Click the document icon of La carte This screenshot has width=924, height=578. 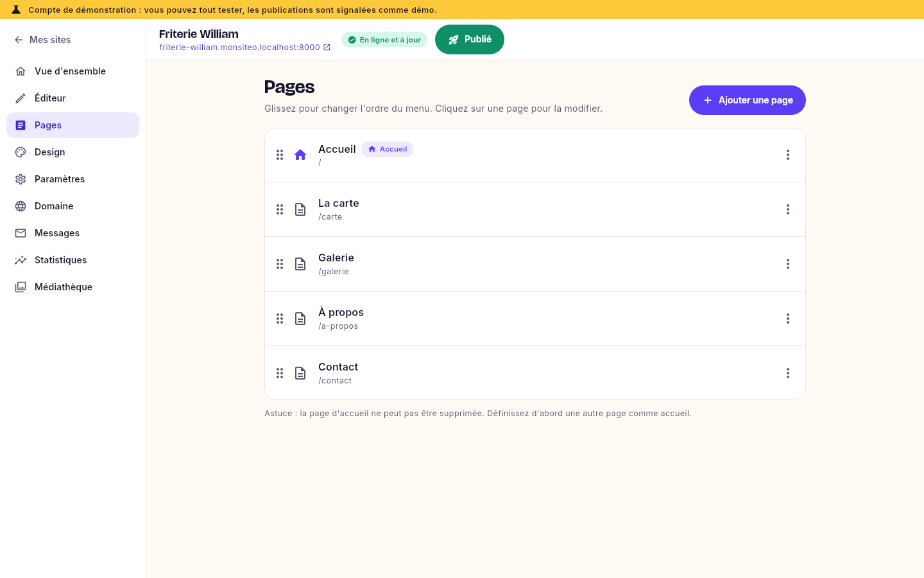(x=300, y=209)
